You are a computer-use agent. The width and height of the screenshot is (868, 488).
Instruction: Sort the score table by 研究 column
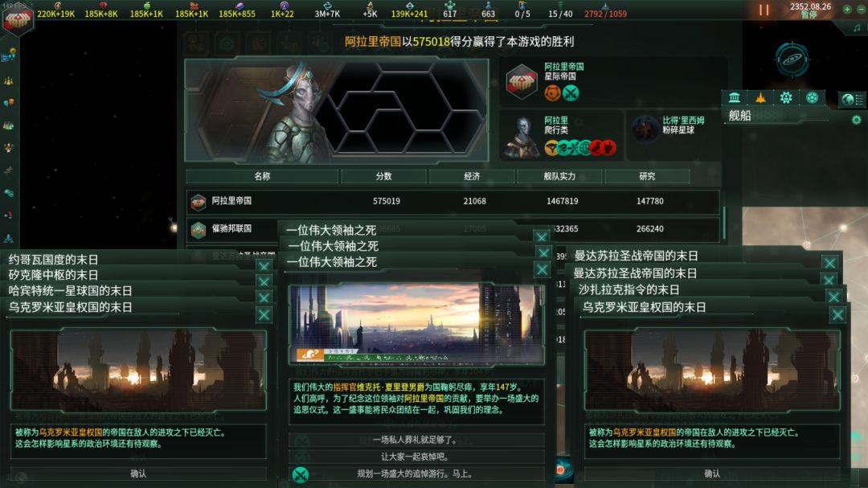647,176
